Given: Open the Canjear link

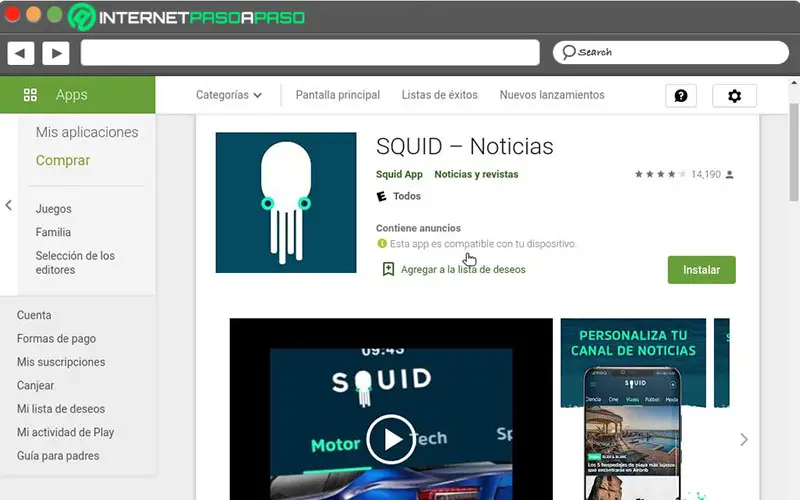Looking at the screenshot, I should [x=35, y=385].
